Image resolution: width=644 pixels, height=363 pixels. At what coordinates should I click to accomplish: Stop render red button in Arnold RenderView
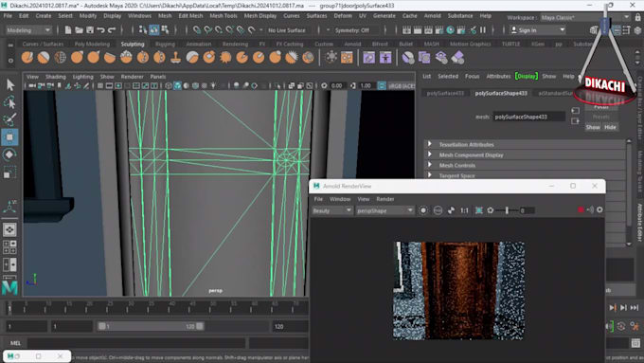(581, 210)
